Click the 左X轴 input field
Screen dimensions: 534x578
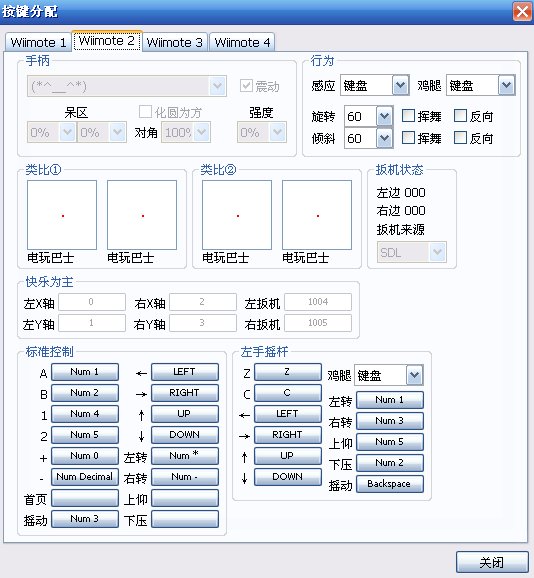[92, 302]
